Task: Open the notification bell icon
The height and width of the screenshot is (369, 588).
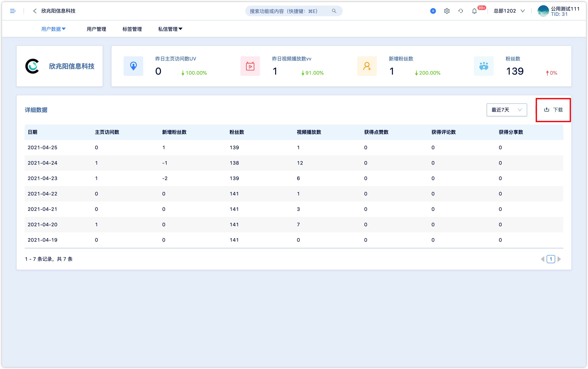Action: 474,11
